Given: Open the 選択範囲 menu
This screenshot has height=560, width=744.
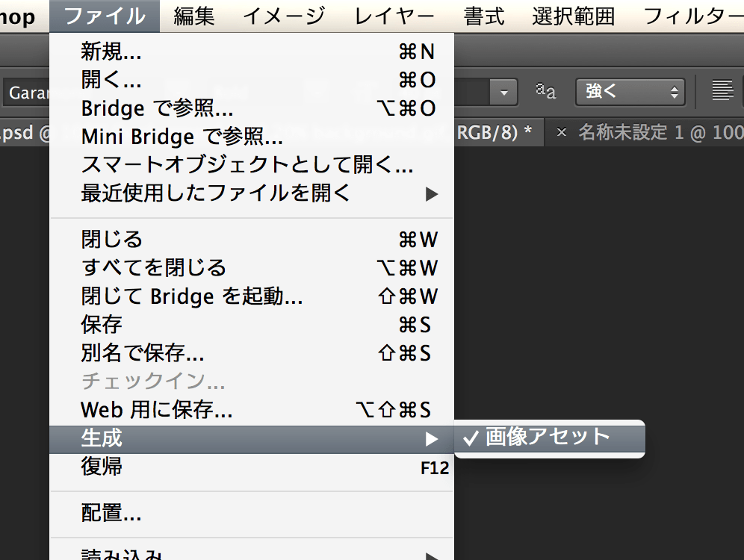Looking at the screenshot, I should [574, 16].
